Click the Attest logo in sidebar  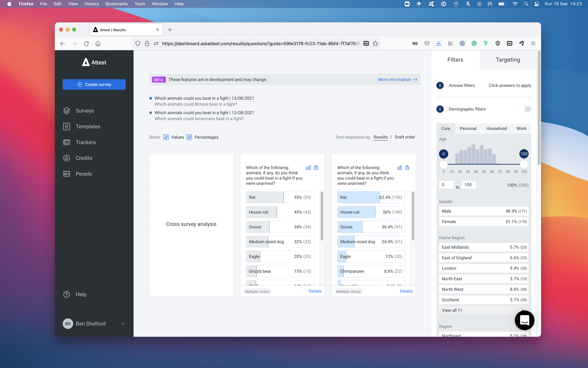[94, 62]
